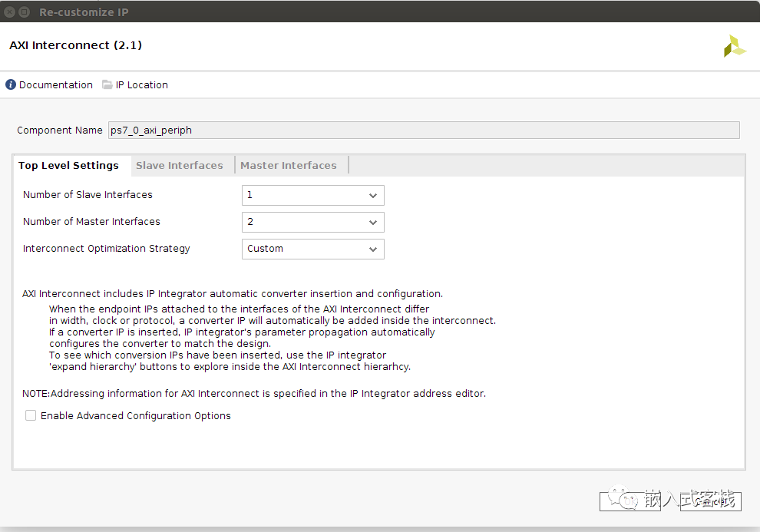Screen dimensions: 760x532
Task: Click the AXI Interconnect (2.1) heading
Action: (75, 45)
